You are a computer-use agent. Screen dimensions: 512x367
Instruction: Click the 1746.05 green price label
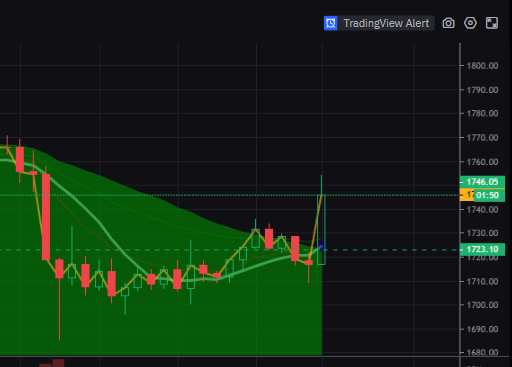coord(482,182)
